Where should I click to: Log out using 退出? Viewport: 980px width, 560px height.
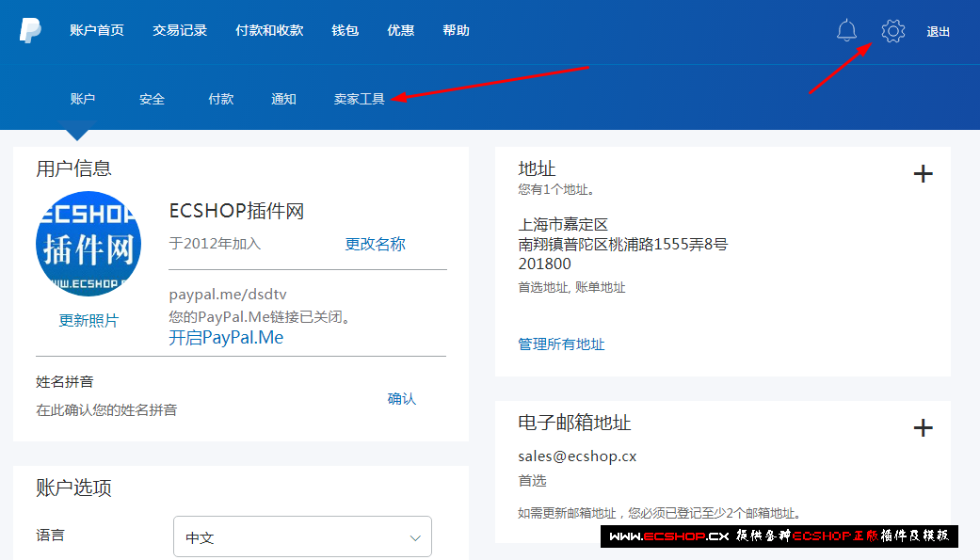[x=939, y=31]
